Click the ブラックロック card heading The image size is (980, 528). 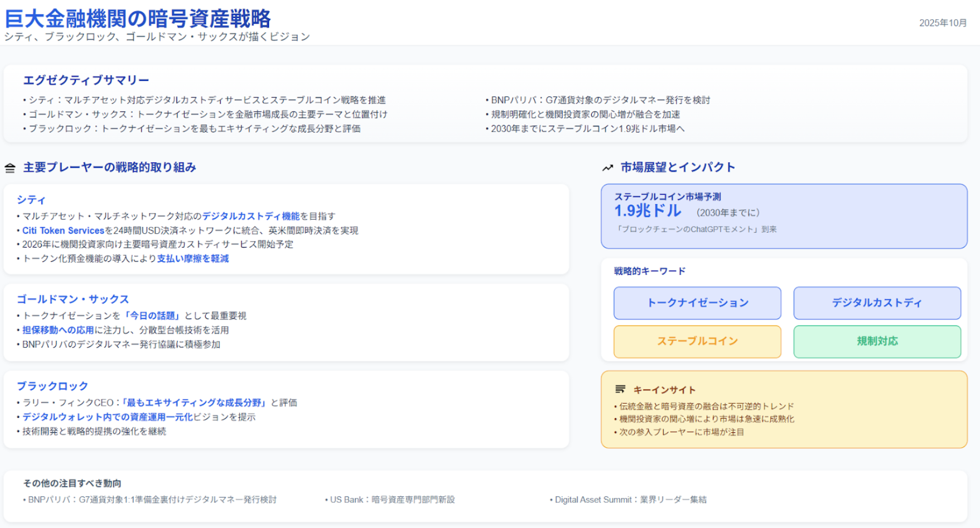(x=52, y=386)
